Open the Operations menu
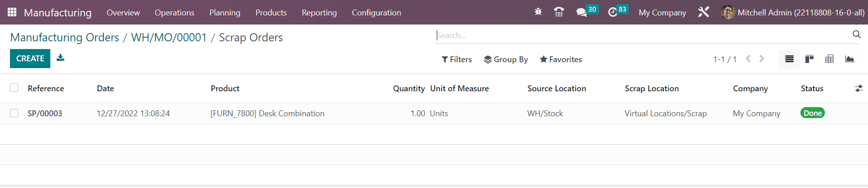The width and height of the screenshot is (868, 188). pos(175,13)
